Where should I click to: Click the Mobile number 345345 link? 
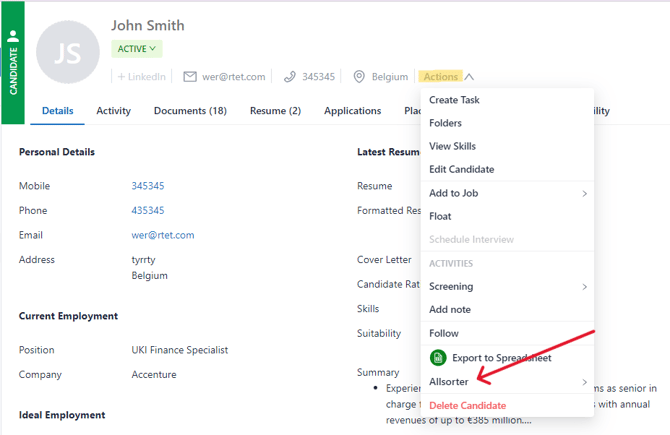tap(148, 186)
